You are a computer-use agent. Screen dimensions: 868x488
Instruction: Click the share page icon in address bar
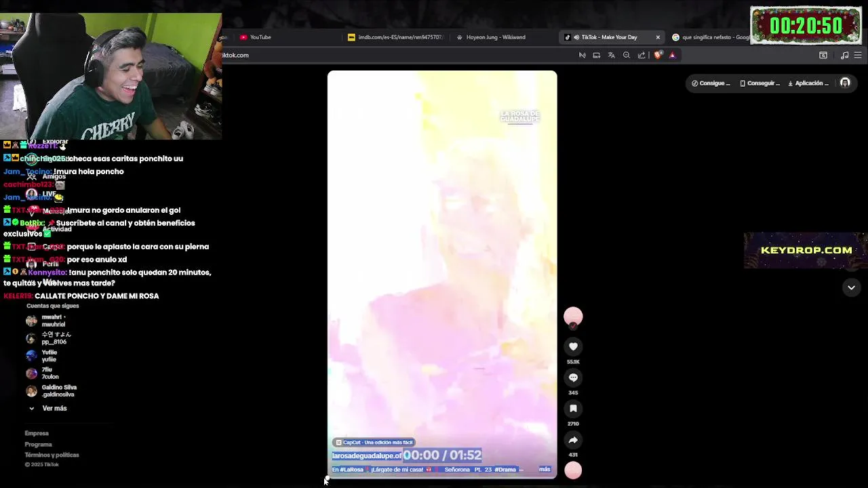click(642, 56)
